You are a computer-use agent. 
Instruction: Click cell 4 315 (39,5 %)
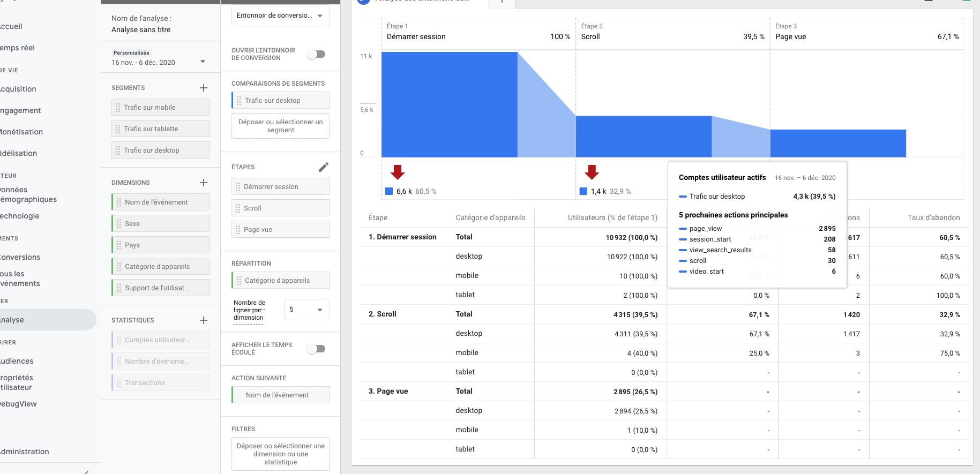(x=635, y=314)
